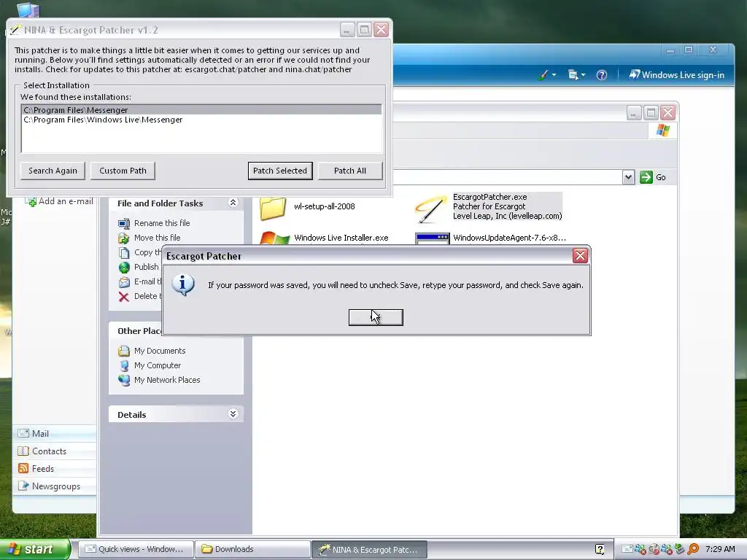The image size is (747, 560).
Task: Click the Custom Path button
Action: click(x=123, y=171)
